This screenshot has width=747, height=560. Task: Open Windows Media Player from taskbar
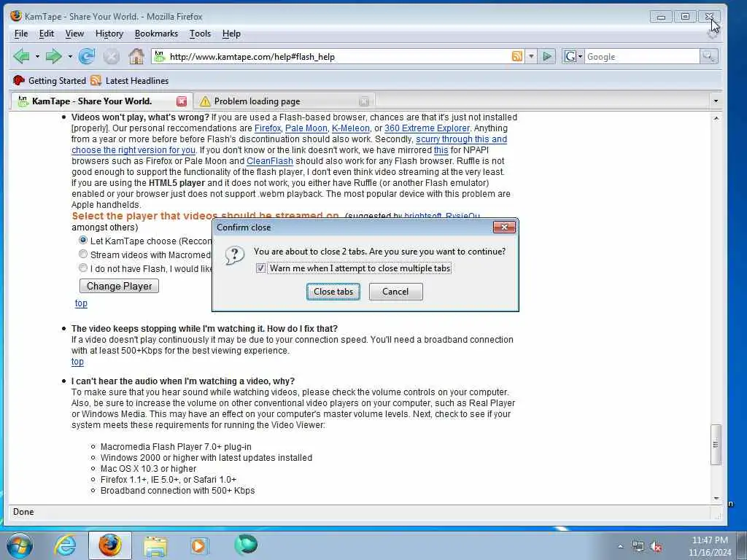[199, 545]
